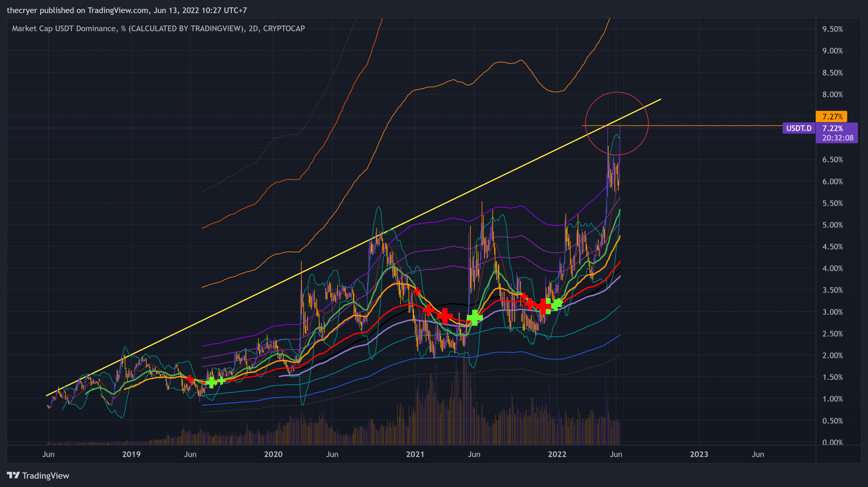Click the 9.50% price axis label

(x=832, y=29)
